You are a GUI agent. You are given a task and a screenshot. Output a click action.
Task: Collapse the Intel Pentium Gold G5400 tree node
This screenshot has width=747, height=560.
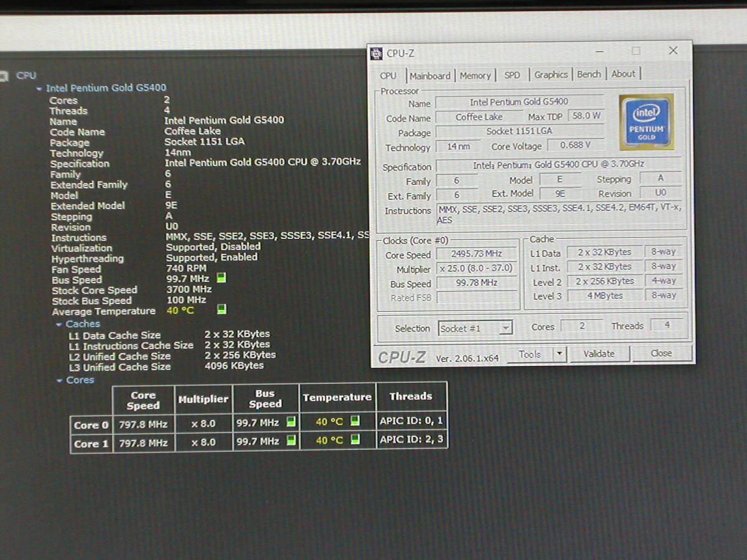(39, 88)
